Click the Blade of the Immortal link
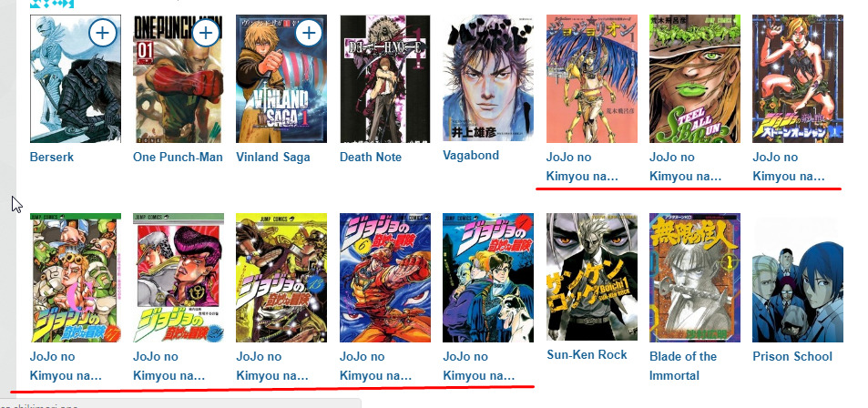868x408 pixels. pyautogui.click(x=683, y=366)
